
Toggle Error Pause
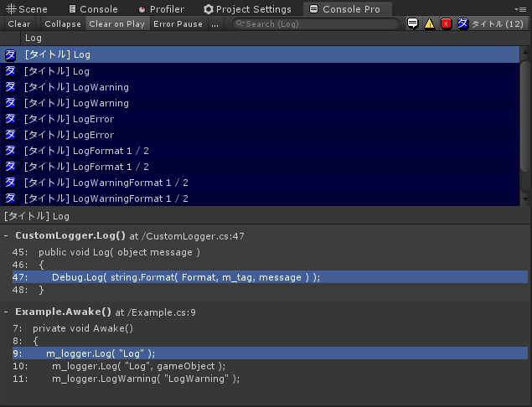click(178, 23)
